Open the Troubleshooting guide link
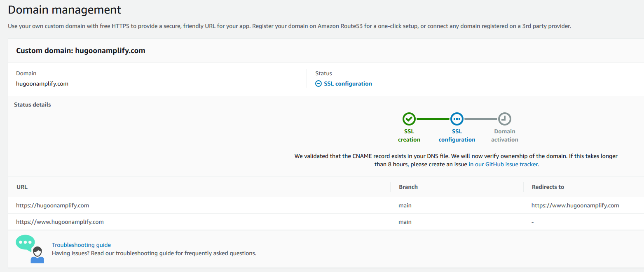The image size is (644, 272). pos(81,245)
